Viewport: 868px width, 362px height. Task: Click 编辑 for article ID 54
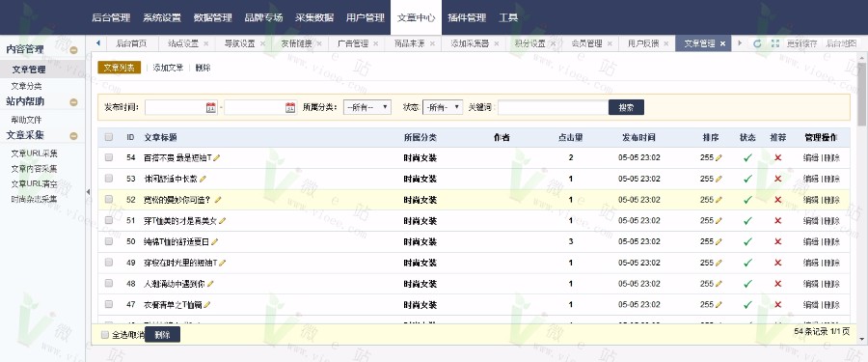(811, 158)
